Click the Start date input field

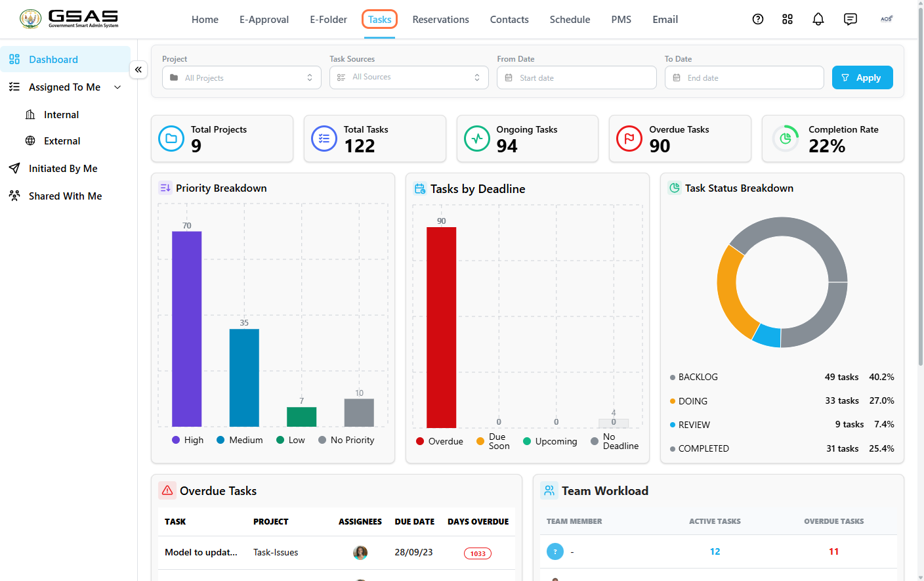pyautogui.click(x=577, y=77)
